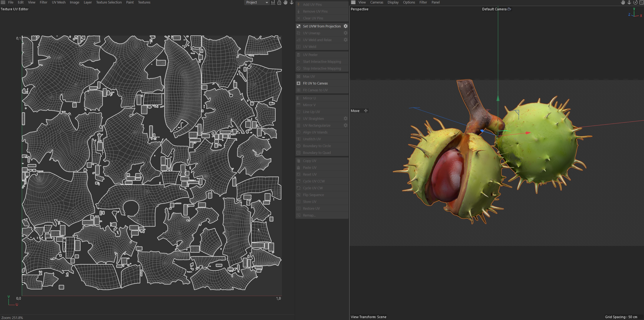Open the Project dropdown
This screenshot has width=644, height=320.
[x=257, y=2]
